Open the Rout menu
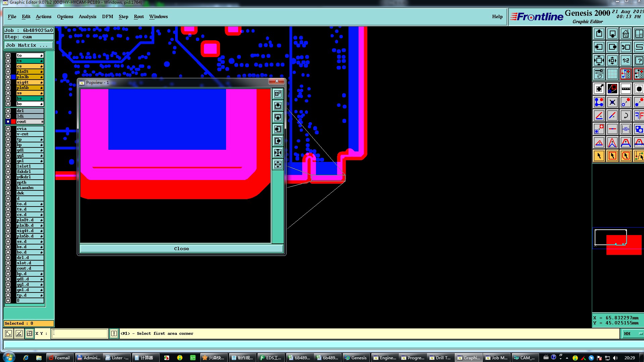644x362 pixels. (139, 16)
